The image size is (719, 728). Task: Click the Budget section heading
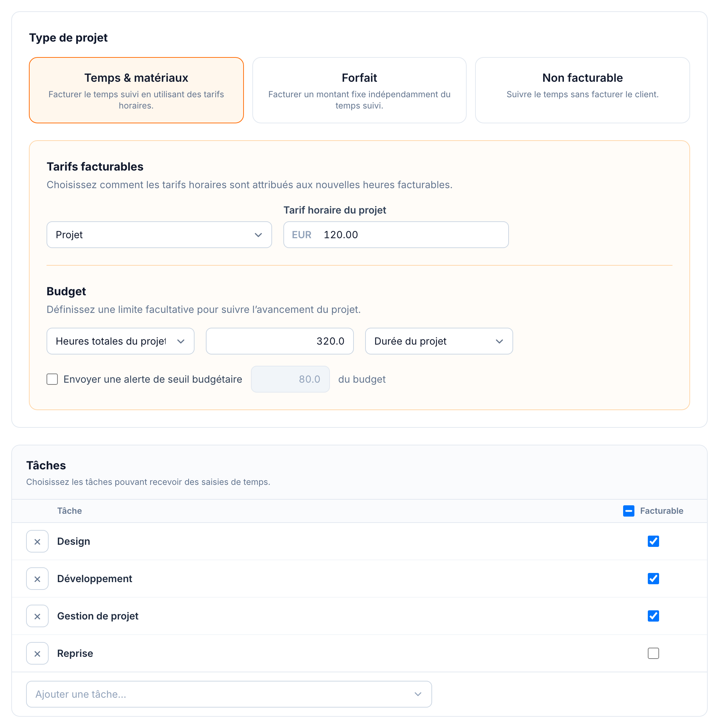click(x=66, y=291)
